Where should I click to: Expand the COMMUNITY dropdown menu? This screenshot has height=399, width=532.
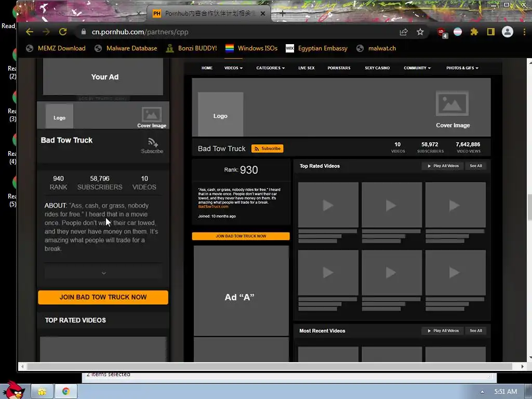coord(417,68)
